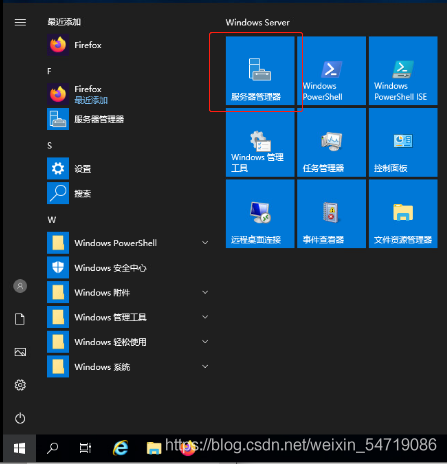
Task: Open the Server Manager tile (服务器管理器)
Action: tap(260, 71)
